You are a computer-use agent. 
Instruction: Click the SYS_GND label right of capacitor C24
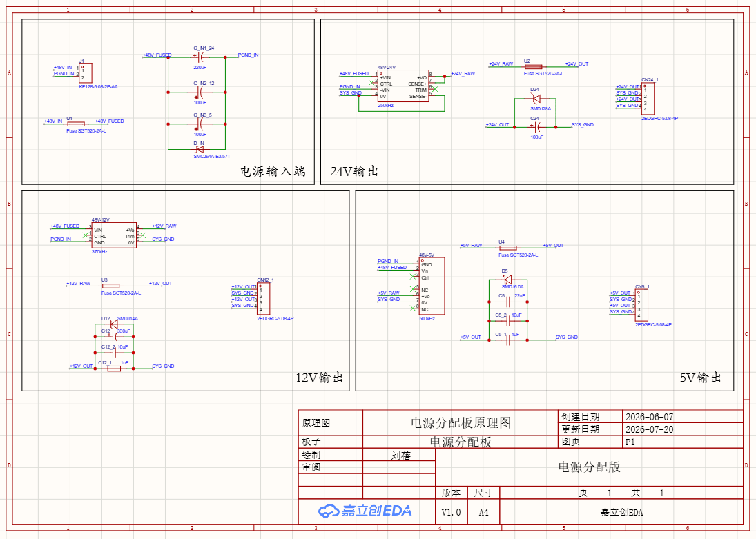pos(583,124)
